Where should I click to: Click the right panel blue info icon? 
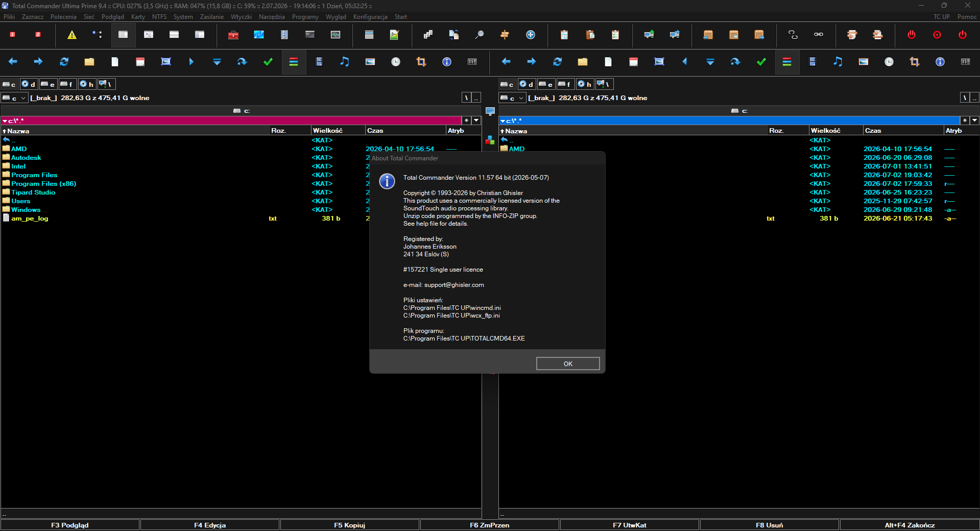click(940, 62)
